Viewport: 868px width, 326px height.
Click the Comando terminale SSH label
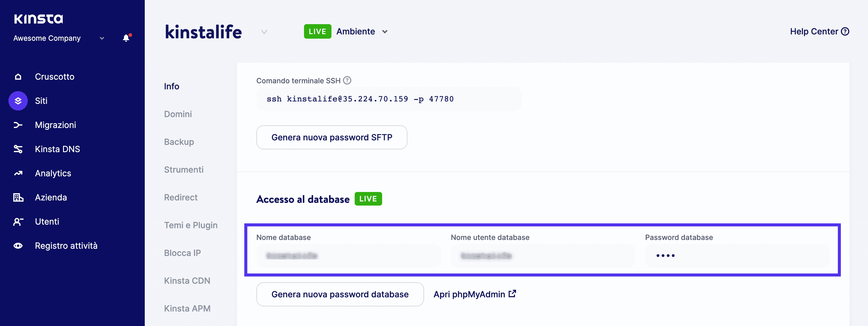(x=298, y=81)
